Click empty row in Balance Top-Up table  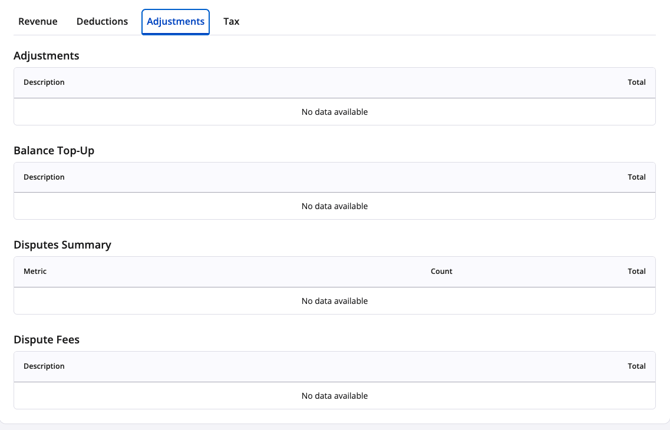pos(334,206)
